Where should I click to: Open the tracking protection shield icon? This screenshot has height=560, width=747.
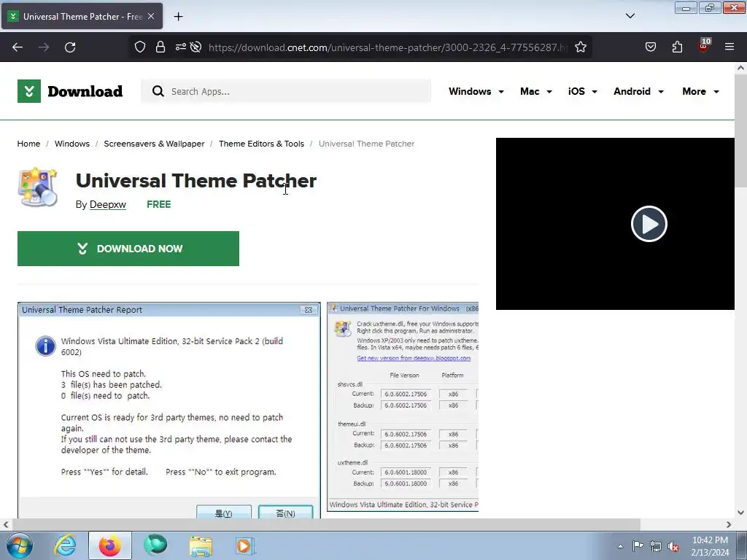(139, 47)
